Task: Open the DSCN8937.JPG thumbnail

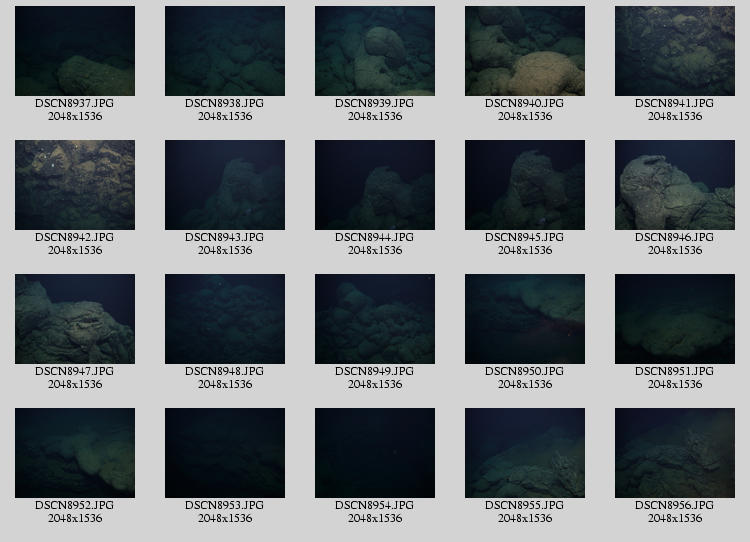Action: coord(75,51)
